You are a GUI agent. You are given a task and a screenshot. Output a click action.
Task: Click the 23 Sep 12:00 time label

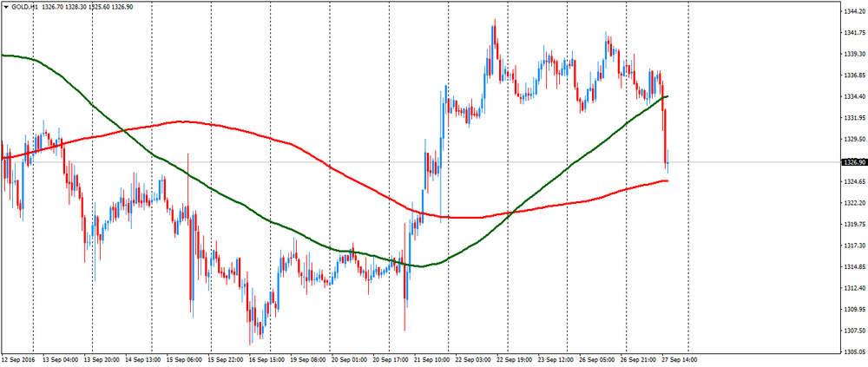coord(555,359)
